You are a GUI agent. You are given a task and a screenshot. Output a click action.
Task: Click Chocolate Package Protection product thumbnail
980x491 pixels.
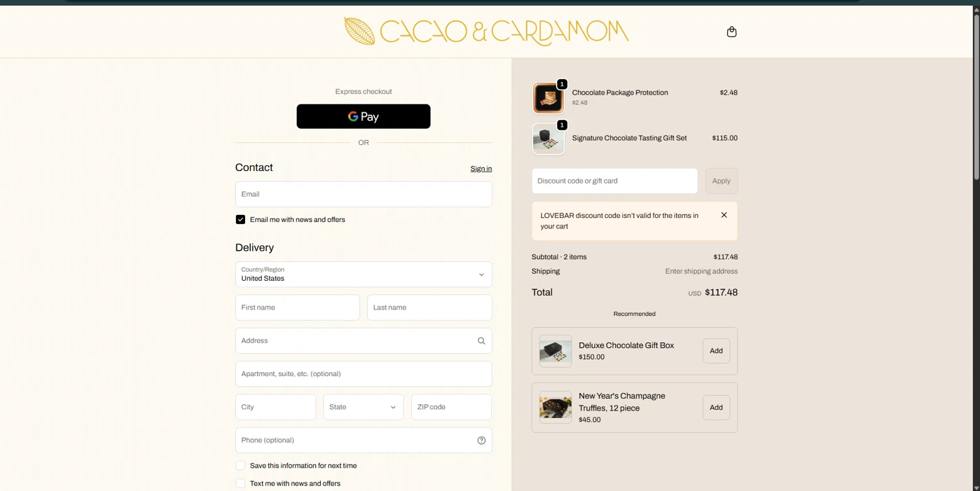pos(548,98)
